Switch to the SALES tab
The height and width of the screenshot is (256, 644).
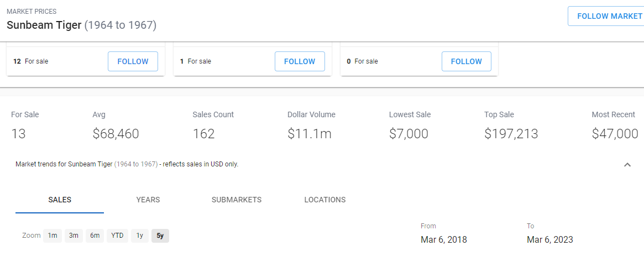pyautogui.click(x=60, y=200)
